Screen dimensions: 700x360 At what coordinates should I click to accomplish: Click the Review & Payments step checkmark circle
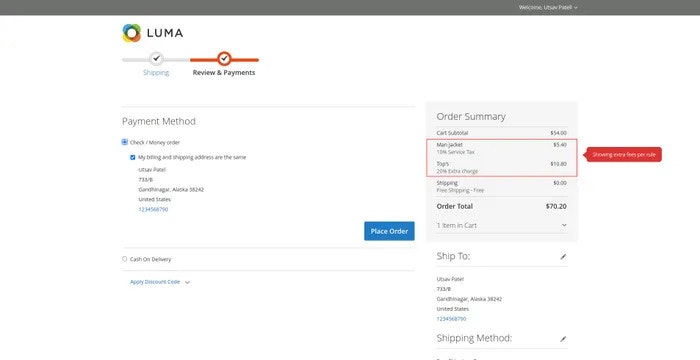(224, 59)
